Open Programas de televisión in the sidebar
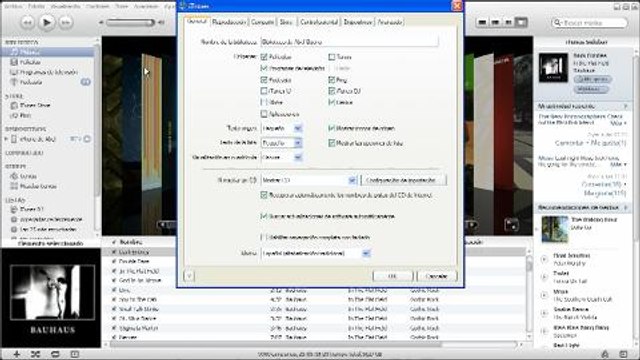640x360 pixels. pyautogui.click(x=48, y=72)
